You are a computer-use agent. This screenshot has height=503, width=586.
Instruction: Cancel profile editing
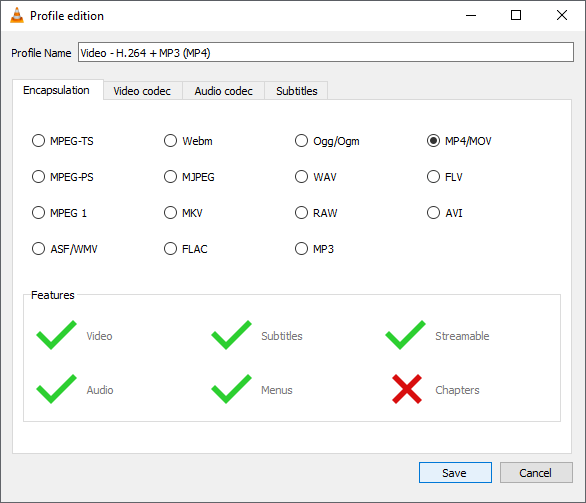pos(536,473)
